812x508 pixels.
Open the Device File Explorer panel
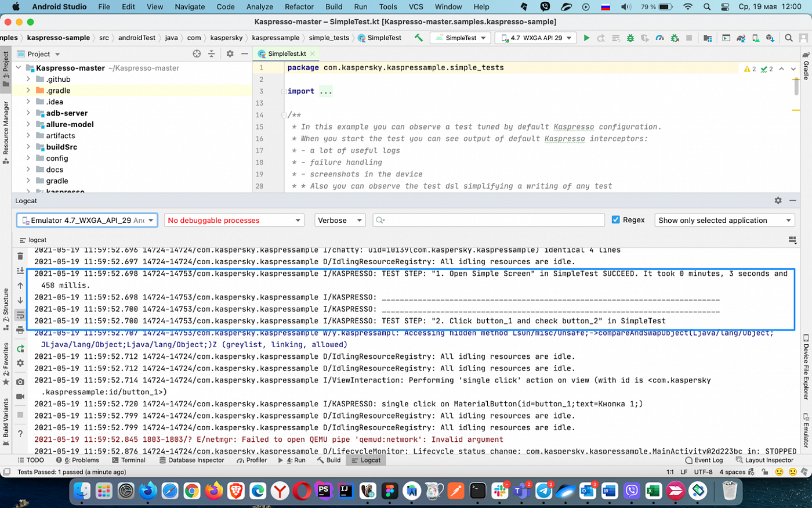coord(806,368)
